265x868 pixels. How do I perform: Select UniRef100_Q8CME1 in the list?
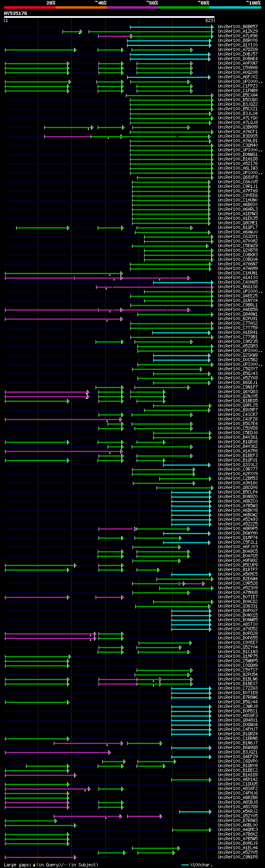[238, 223]
